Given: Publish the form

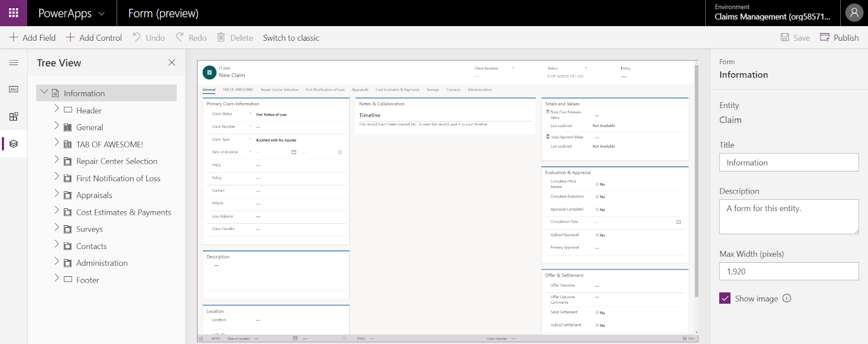Looking at the screenshot, I should (x=839, y=37).
